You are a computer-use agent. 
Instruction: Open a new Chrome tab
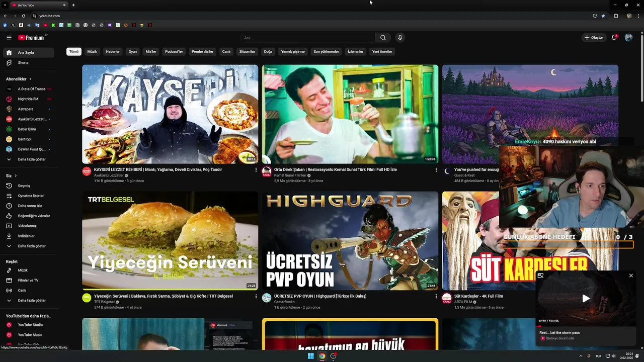[73, 5]
